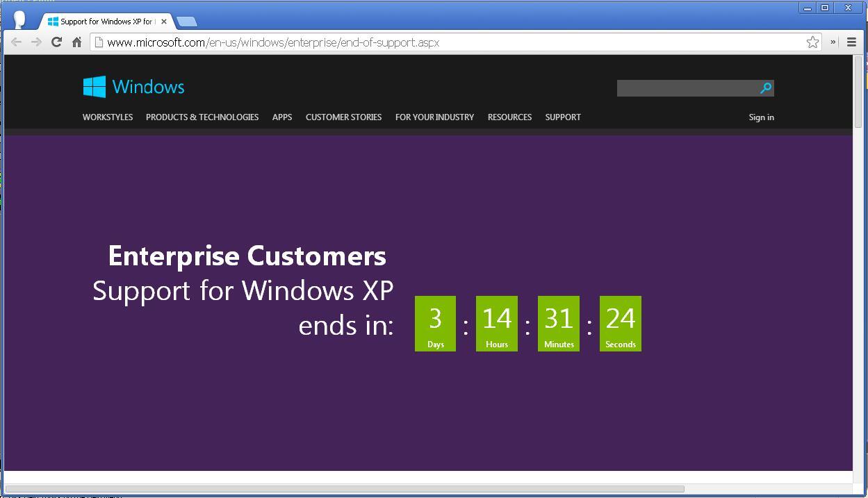
Task: Show hidden extensions chevron in toolbar
Action: point(833,42)
